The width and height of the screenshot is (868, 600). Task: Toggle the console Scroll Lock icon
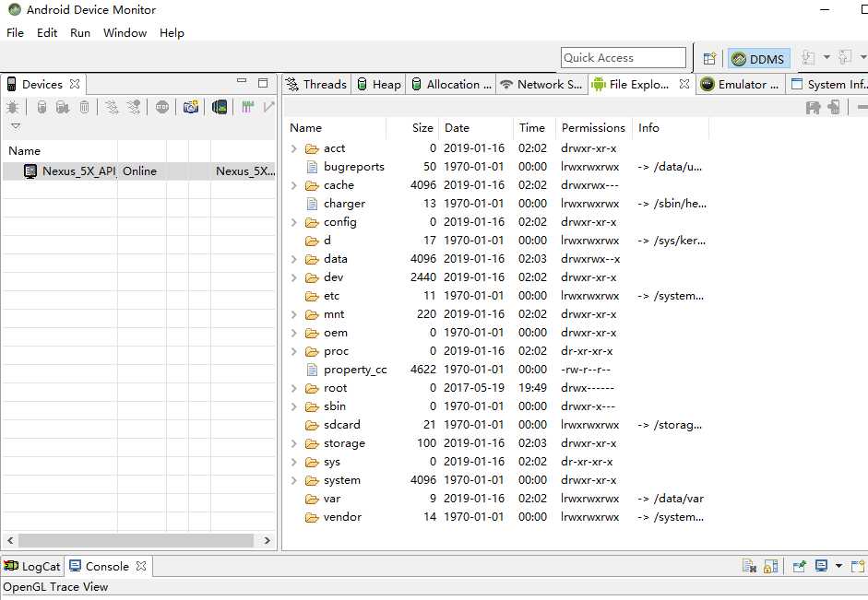(x=770, y=566)
